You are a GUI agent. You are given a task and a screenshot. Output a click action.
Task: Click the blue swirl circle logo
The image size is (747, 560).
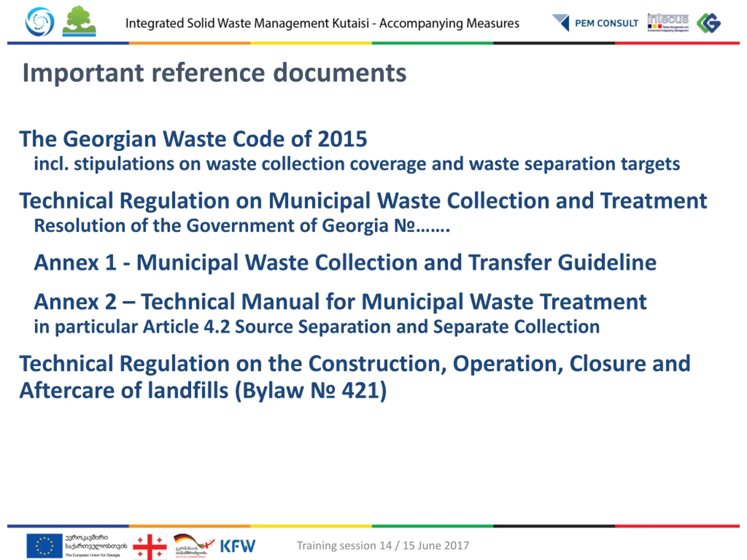click(x=40, y=22)
